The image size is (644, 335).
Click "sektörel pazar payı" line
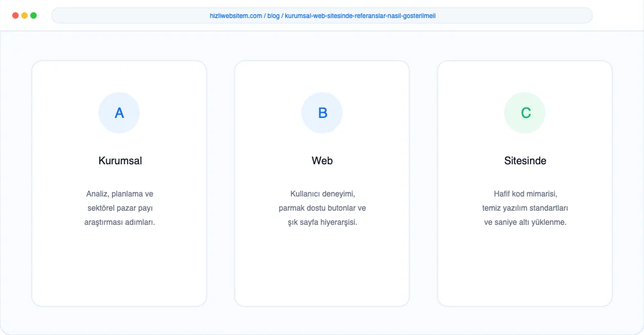pyautogui.click(x=120, y=208)
